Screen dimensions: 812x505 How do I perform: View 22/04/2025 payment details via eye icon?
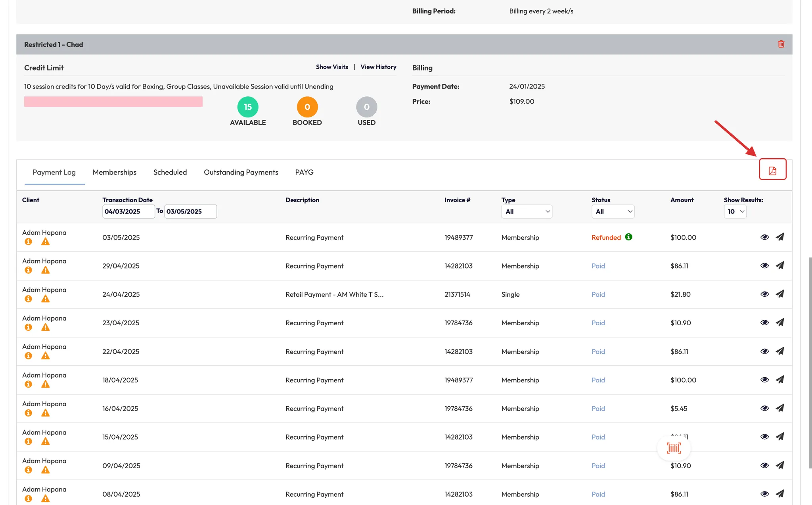tap(764, 351)
